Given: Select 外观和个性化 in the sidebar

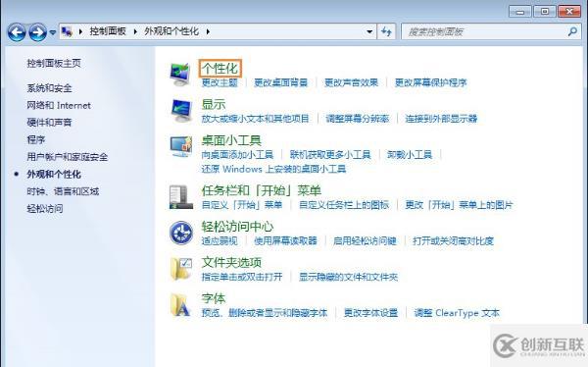Looking at the screenshot, I should click(x=54, y=175).
